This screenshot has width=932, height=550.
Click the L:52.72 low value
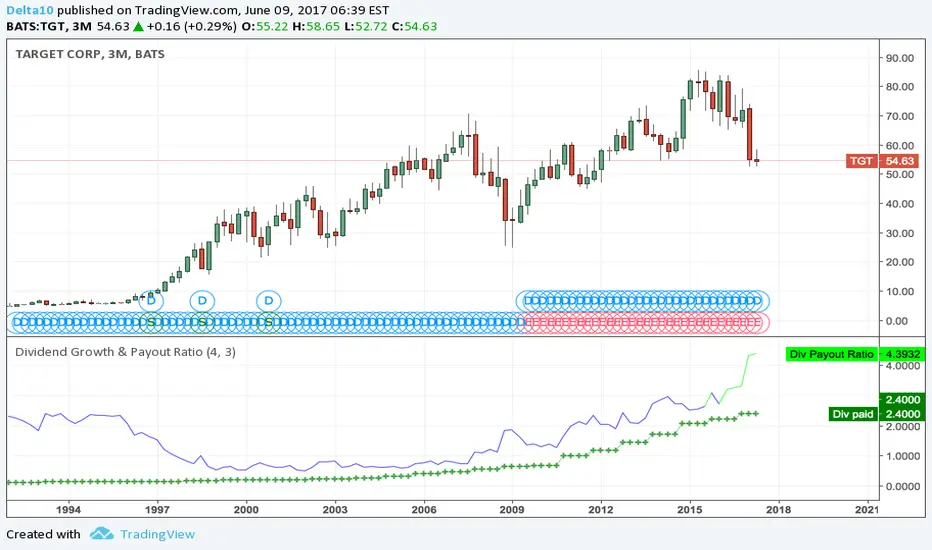[366, 26]
